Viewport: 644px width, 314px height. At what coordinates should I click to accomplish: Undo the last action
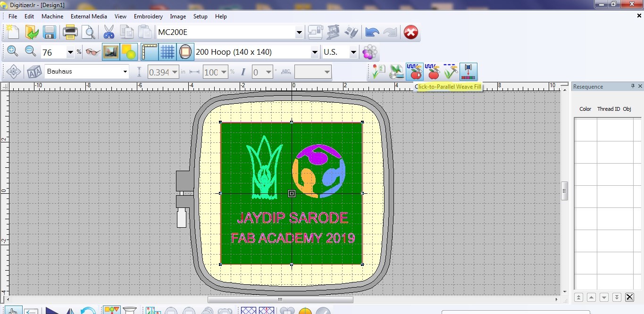(372, 33)
